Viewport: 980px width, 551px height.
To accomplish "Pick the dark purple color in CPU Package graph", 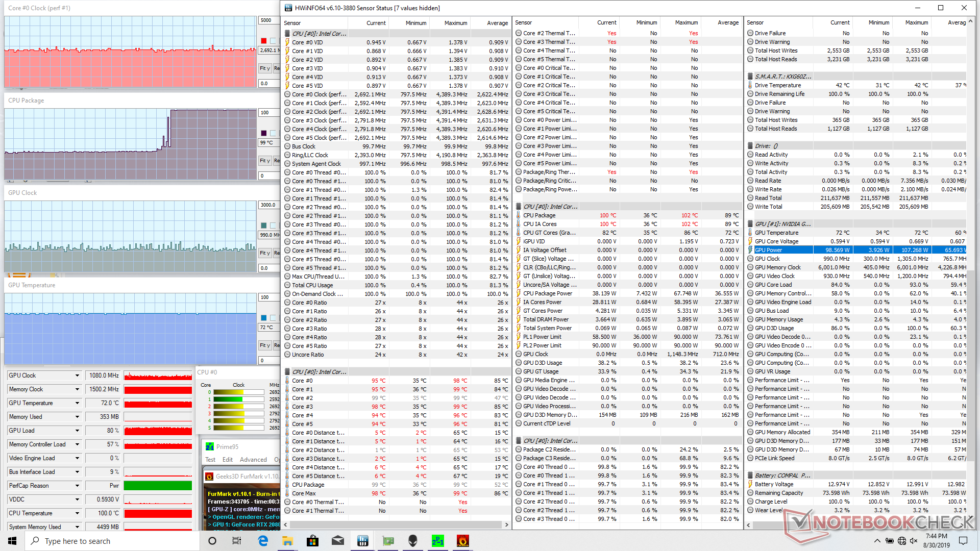I will (264, 133).
